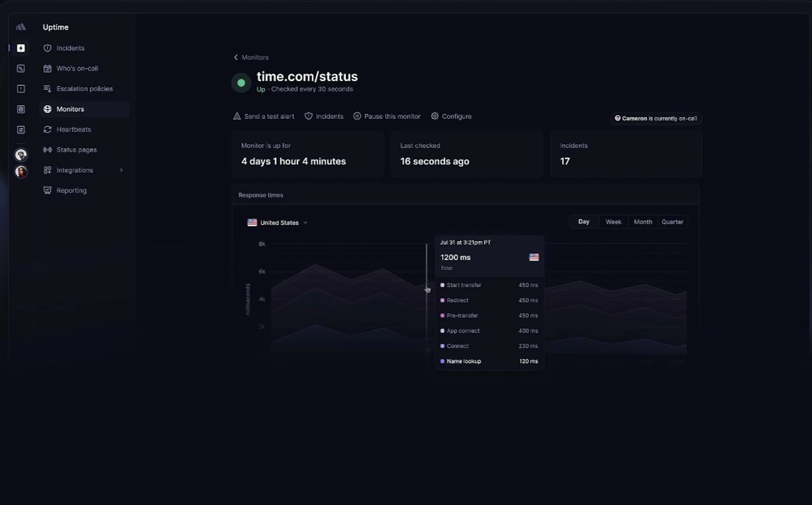This screenshot has height=505, width=812.
Task: Open the second rail icon below Uptime
Action: tap(21, 69)
